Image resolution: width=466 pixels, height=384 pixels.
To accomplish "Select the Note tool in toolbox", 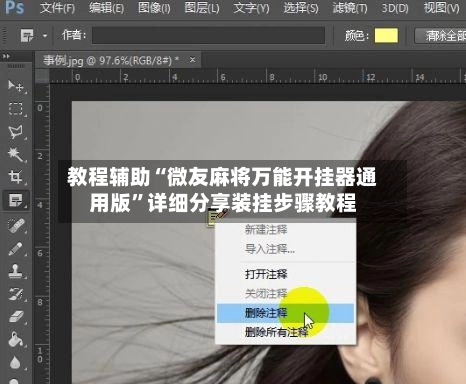I will (16, 200).
